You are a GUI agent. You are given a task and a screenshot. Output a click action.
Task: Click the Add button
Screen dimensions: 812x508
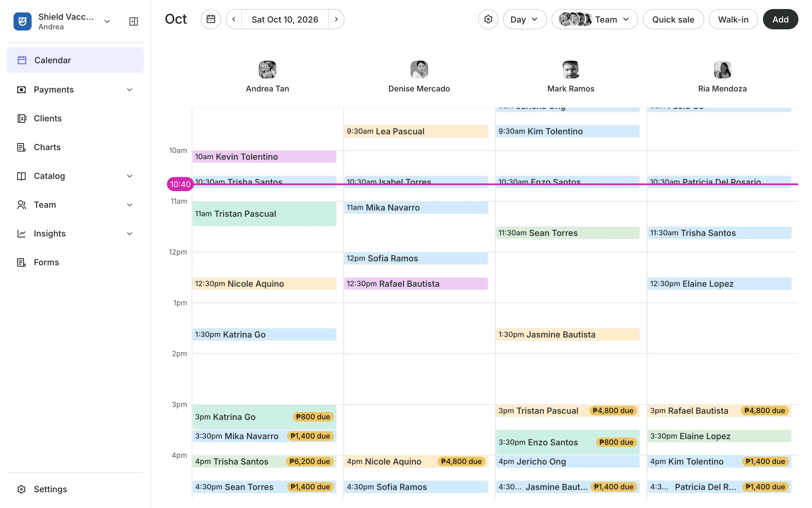tap(780, 19)
